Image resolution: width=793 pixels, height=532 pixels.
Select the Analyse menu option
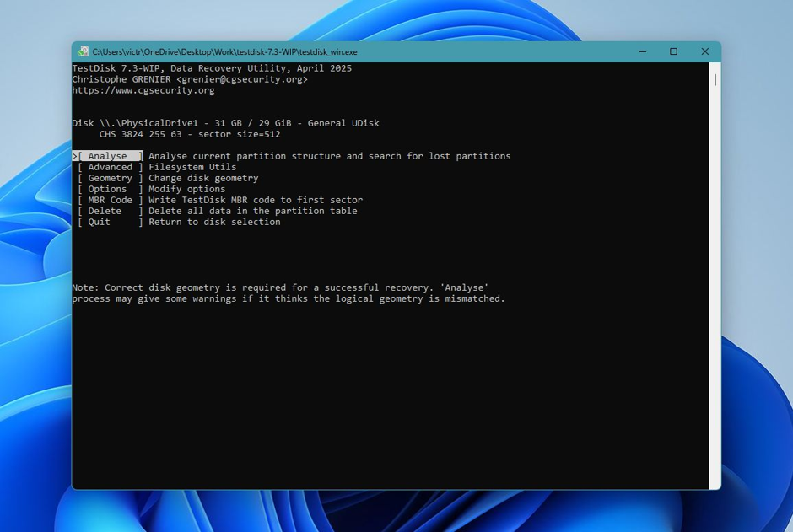click(107, 156)
